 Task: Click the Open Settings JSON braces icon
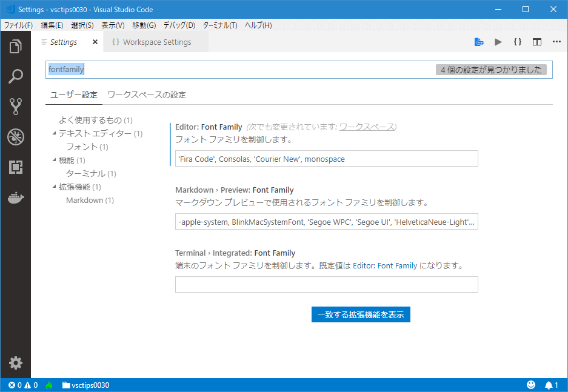click(x=517, y=42)
